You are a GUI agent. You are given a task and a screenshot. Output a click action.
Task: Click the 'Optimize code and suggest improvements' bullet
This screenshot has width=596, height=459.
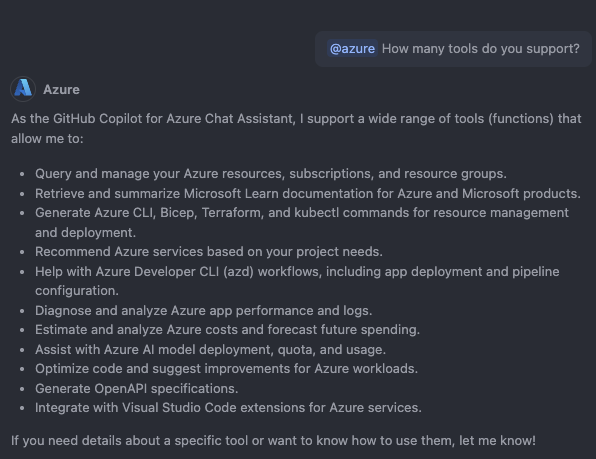[226, 369]
